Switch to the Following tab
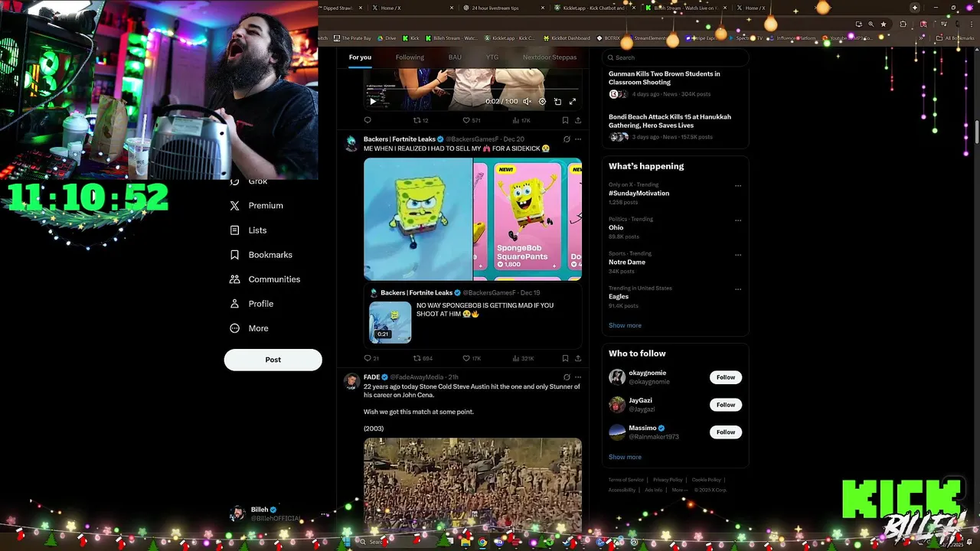This screenshot has width=980, height=551. pos(410,57)
